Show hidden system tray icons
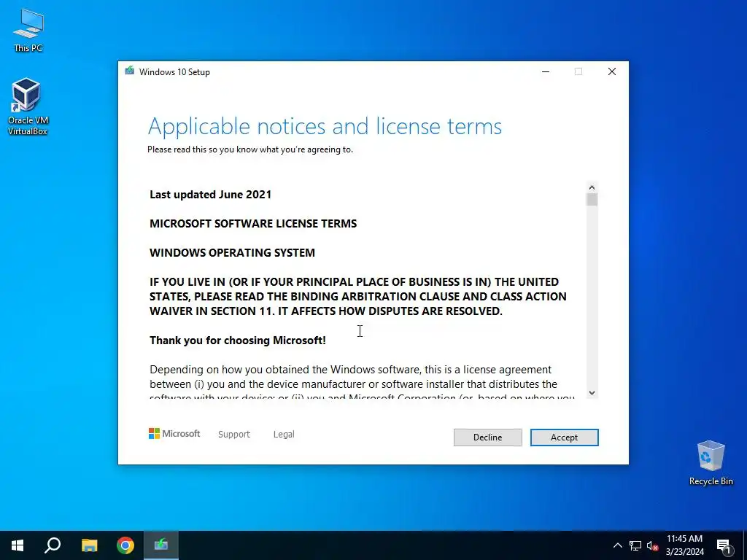Image resolution: width=747 pixels, height=560 pixels. [x=617, y=545]
